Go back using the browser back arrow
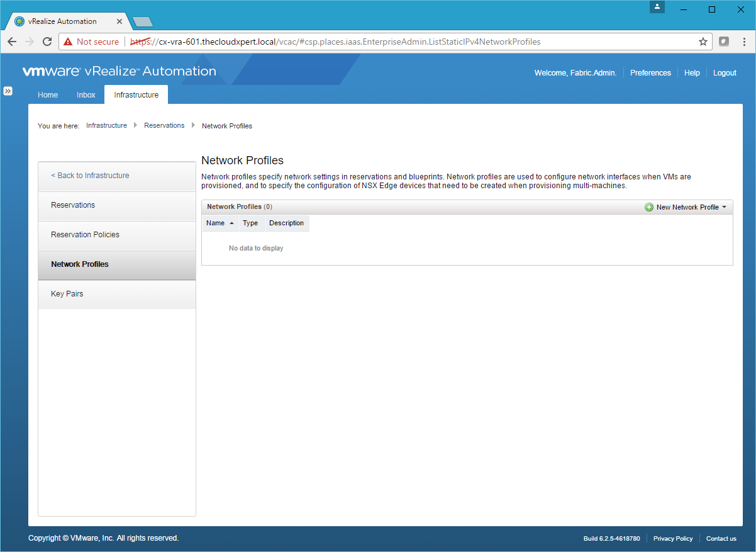The height and width of the screenshot is (552, 756). (12, 42)
